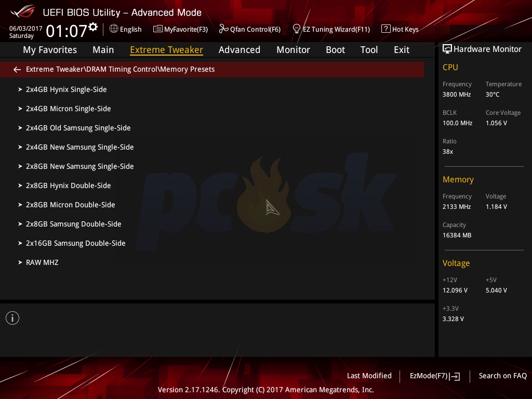Click the Core Voltage 1.056 V value
The width and height of the screenshot is (532, 399).
(496, 123)
